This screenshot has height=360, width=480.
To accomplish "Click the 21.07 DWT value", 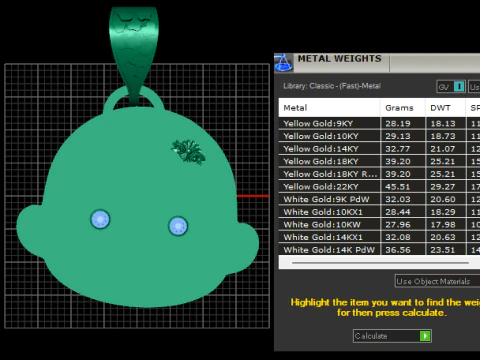I will (x=443, y=149).
